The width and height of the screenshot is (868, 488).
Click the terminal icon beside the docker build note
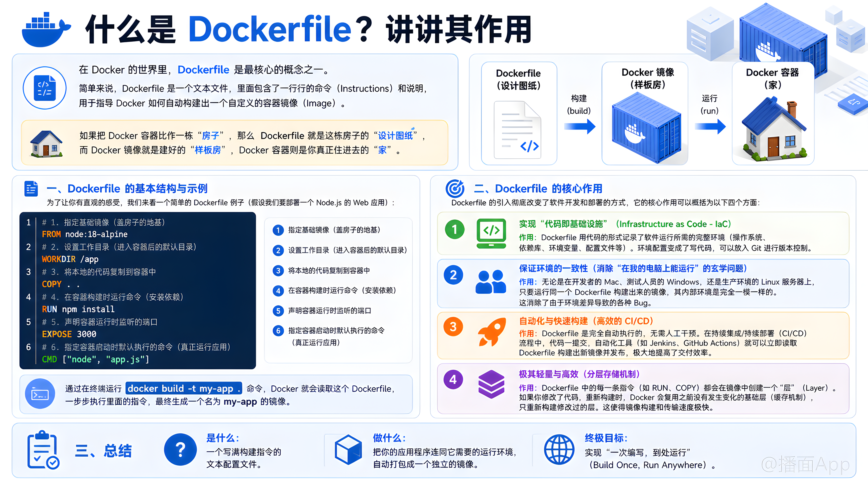coord(40,394)
